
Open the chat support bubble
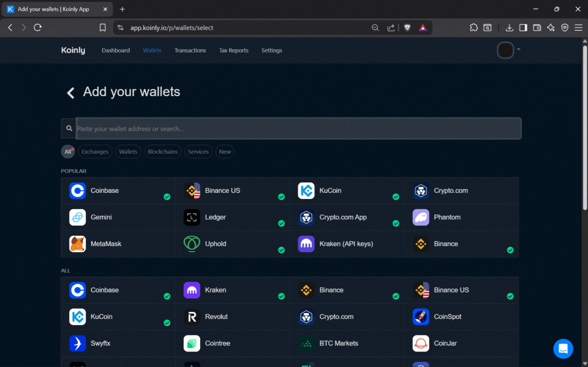tap(563, 349)
